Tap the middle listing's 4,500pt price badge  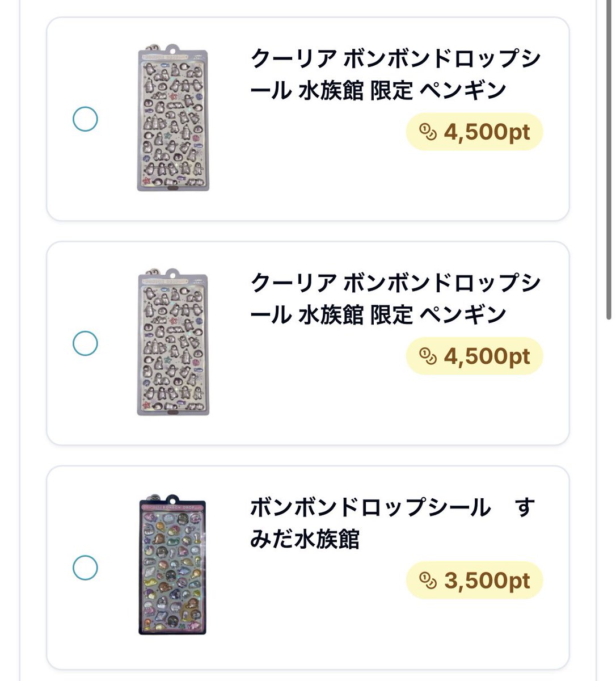[475, 356]
